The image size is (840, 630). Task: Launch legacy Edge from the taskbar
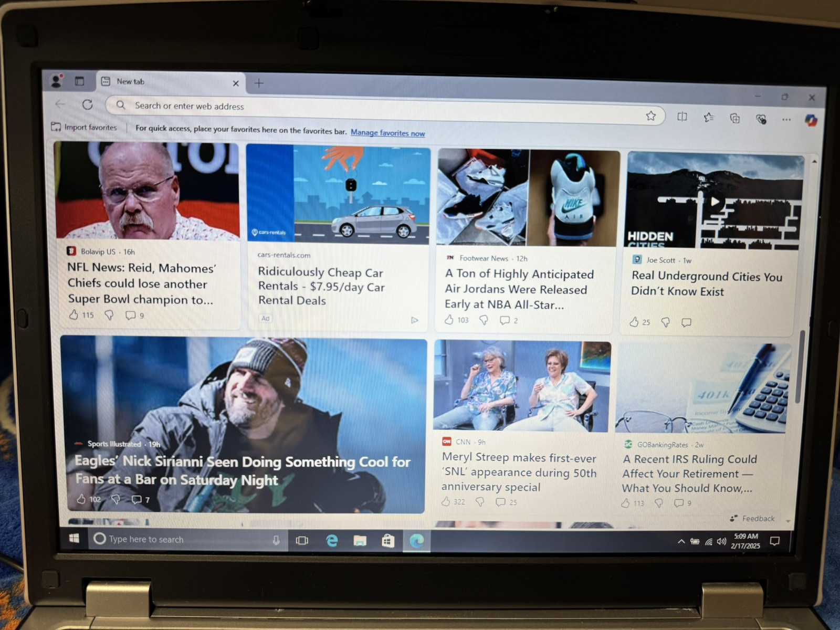pos(332,540)
